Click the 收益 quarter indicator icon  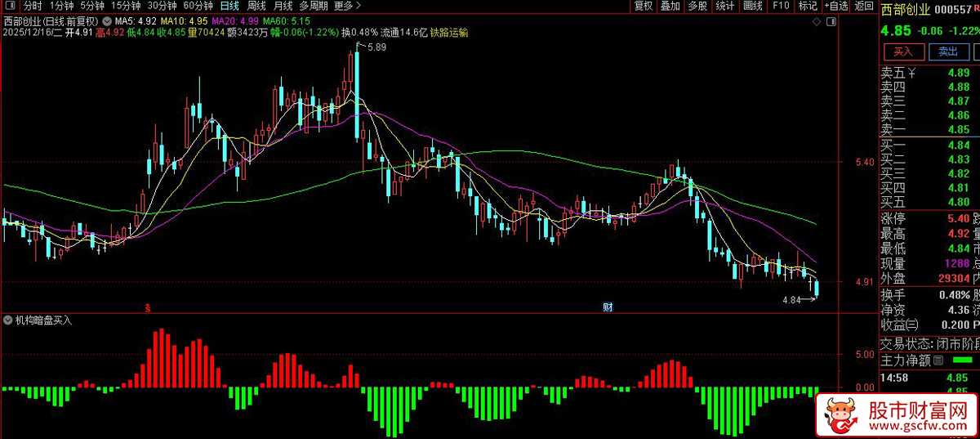(913, 325)
